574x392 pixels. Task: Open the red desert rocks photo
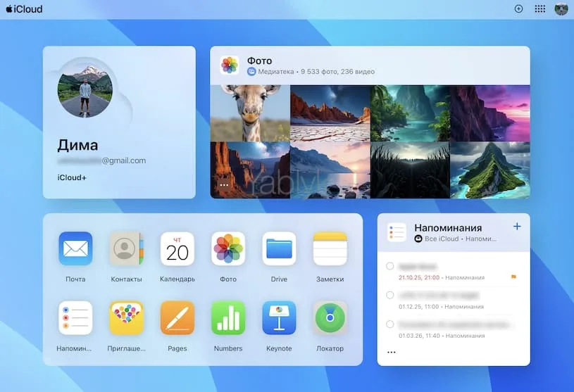[330, 113]
